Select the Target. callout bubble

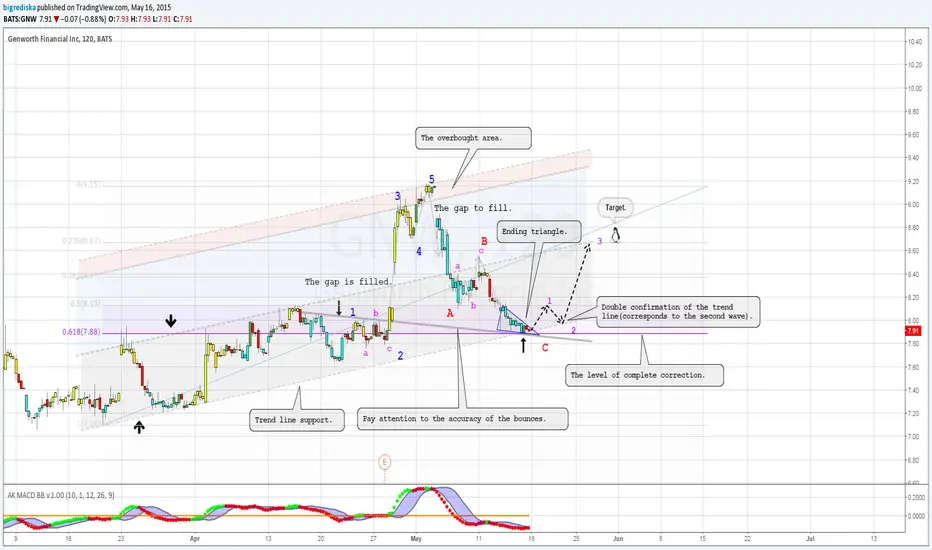[615, 208]
